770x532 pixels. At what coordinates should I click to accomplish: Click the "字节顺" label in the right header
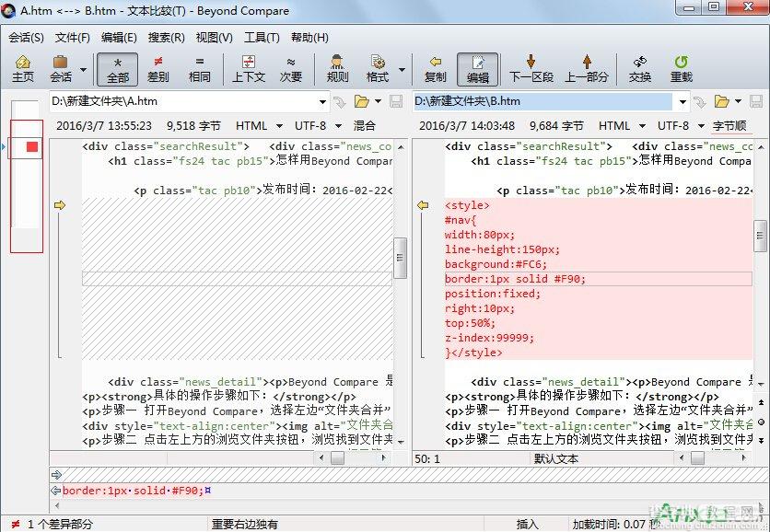pyautogui.click(x=729, y=126)
